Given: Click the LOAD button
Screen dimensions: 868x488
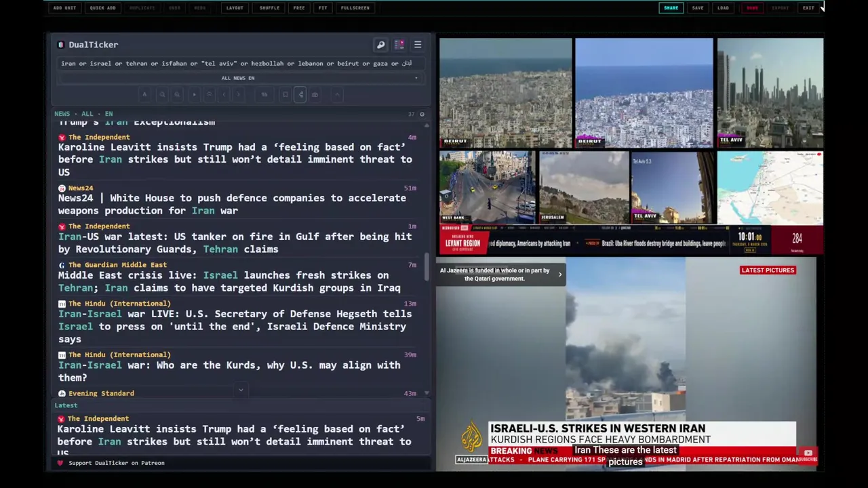Looking at the screenshot, I should click(724, 8).
